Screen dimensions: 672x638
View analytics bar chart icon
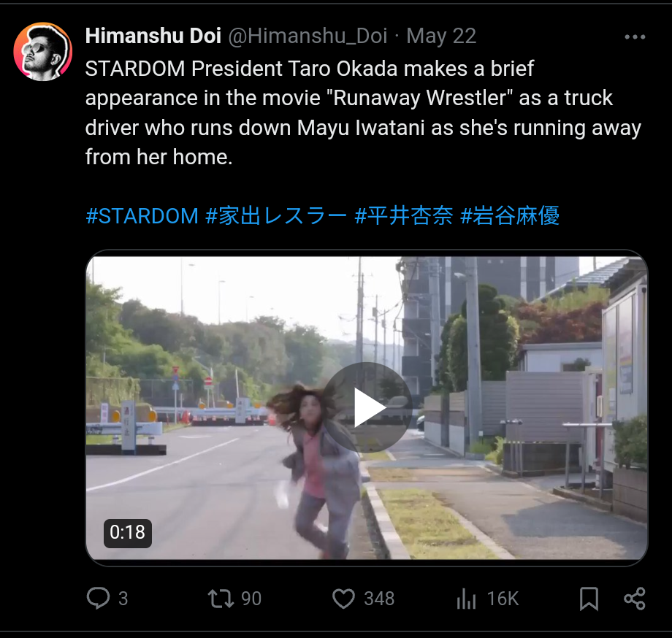click(x=466, y=598)
